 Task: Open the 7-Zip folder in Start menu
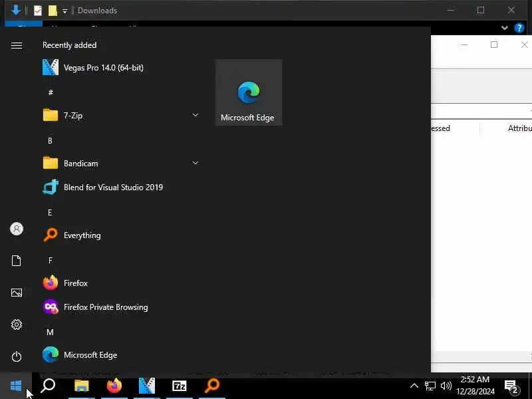pos(120,115)
